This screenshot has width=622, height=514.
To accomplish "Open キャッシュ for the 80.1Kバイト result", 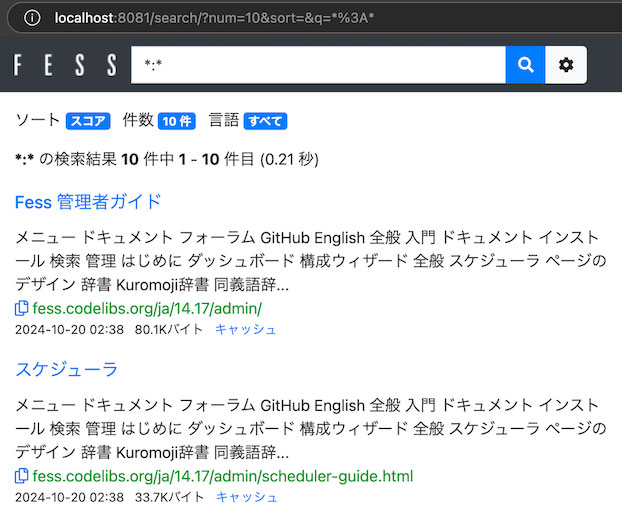I will click(x=246, y=330).
